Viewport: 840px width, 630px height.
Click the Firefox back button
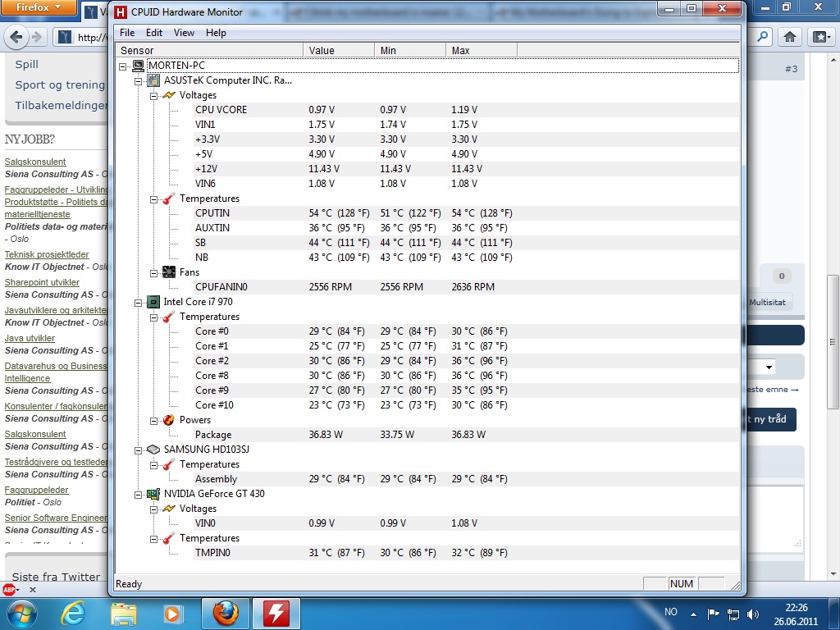click(16, 37)
